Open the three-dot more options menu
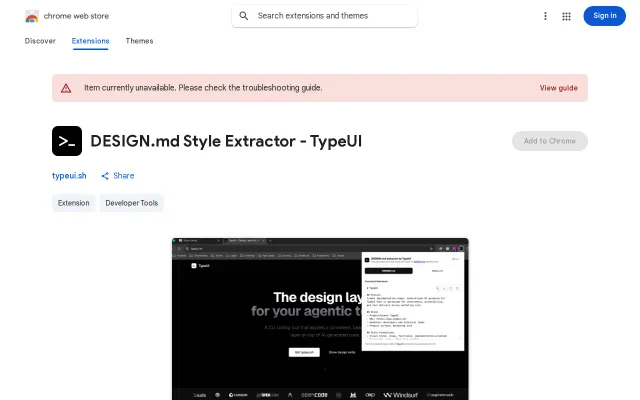Image resolution: width=640 pixels, height=400 pixels. click(x=545, y=16)
